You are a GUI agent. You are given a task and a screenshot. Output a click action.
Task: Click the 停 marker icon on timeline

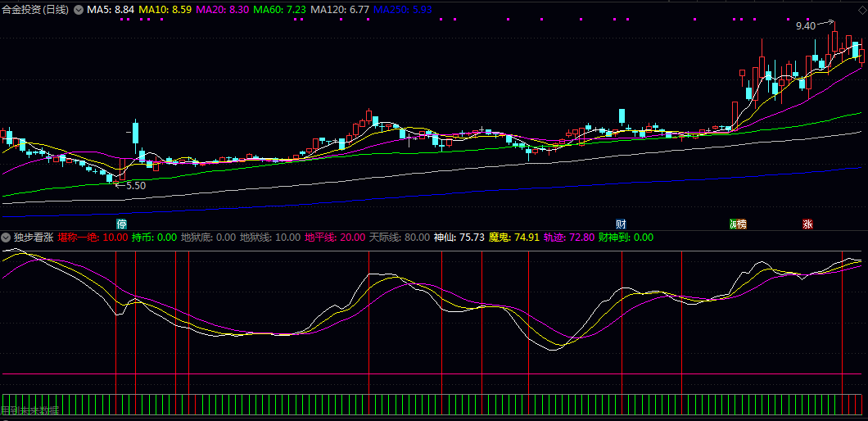(122, 224)
